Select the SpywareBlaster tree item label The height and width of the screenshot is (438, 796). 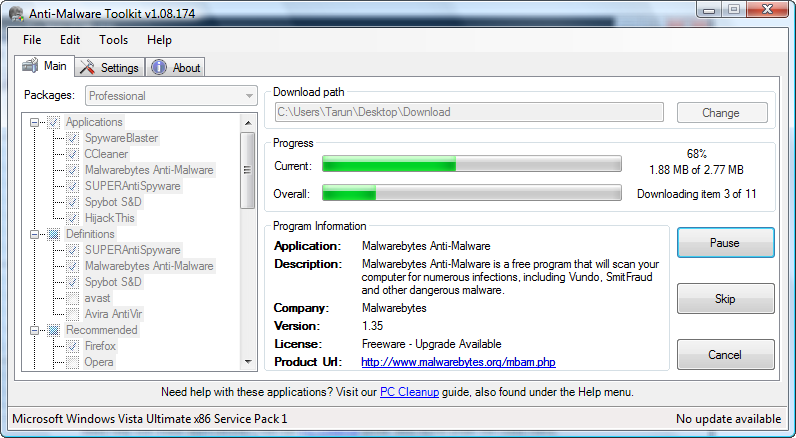121,138
